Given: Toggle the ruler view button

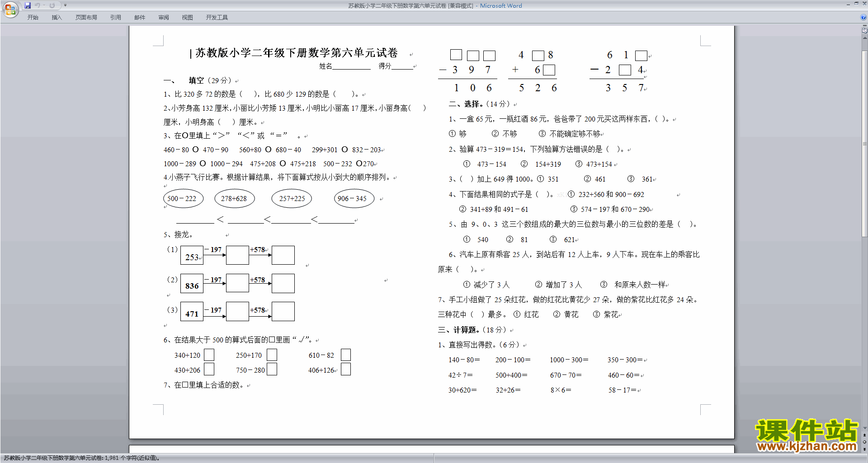Looking at the screenshot, I should pyautogui.click(x=864, y=30).
